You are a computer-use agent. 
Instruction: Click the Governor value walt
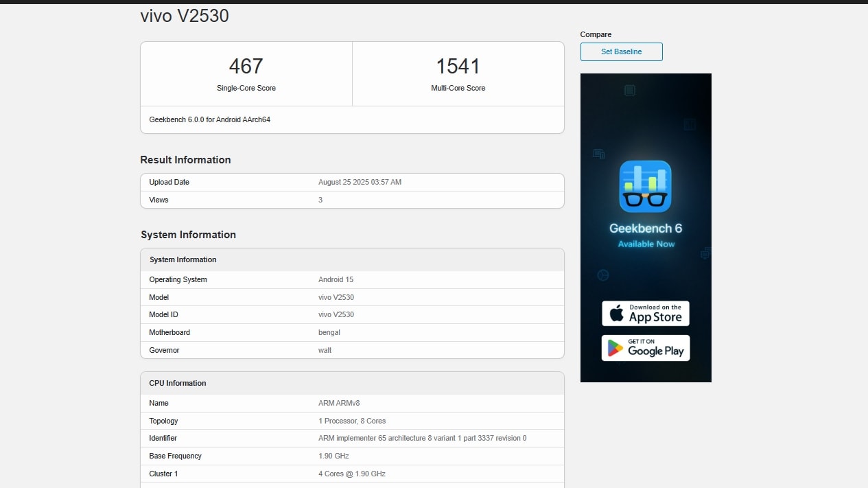pyautogui.click(x=325, y=351)
